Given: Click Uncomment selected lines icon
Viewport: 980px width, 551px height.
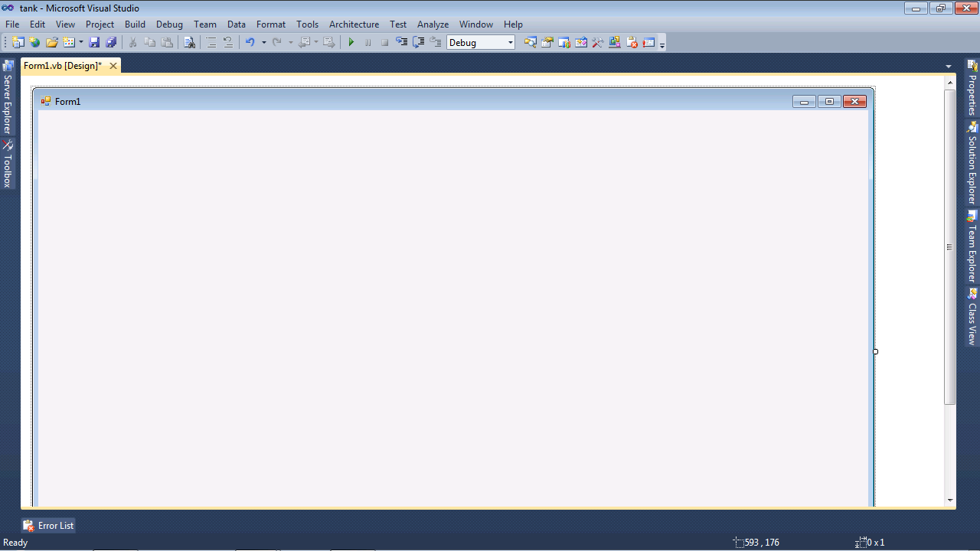Looking at the screenshot, I should tap(228, 43).
